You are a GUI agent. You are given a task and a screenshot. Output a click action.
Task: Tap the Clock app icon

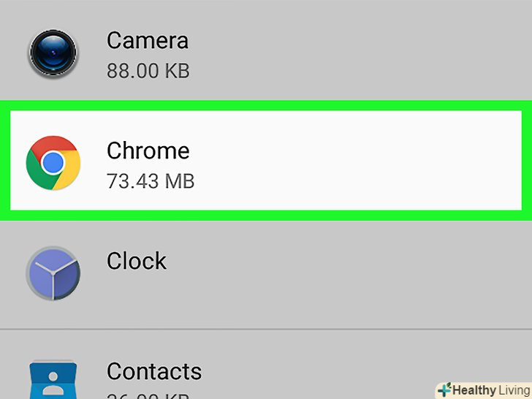pyautogui.click(x=53, y=274)
